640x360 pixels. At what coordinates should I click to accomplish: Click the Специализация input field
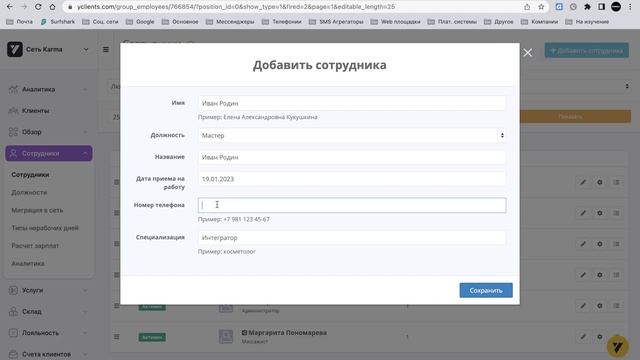tap(352, 238)
